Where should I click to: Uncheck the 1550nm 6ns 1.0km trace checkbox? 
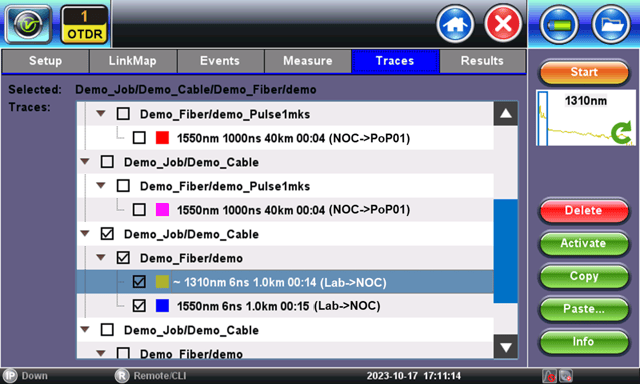coord(139,306)
